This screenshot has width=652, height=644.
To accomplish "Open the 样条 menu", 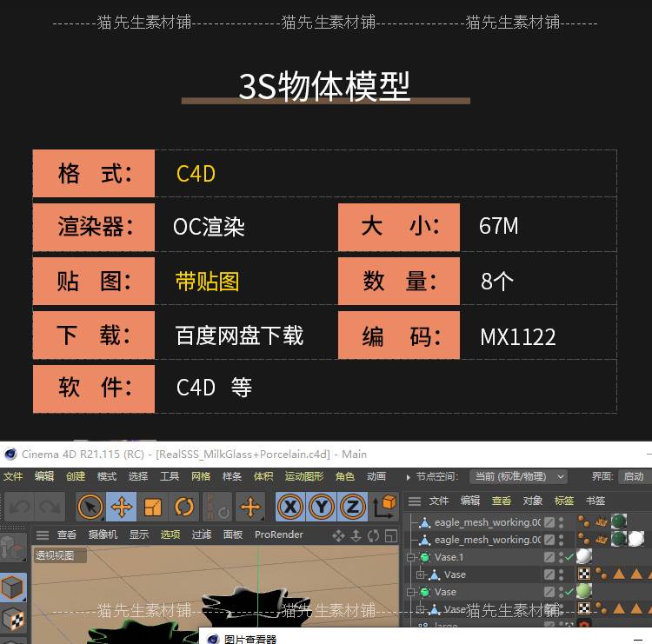I will pyautogui.click(x=231, y=476).
